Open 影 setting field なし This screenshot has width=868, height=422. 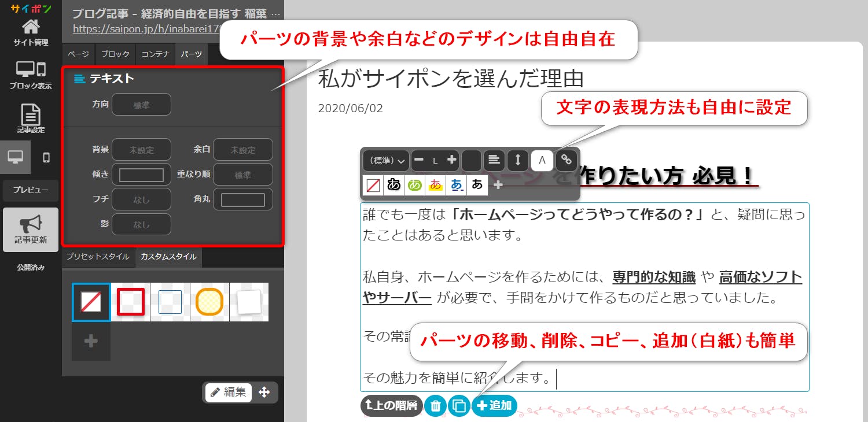pos(141,224)
